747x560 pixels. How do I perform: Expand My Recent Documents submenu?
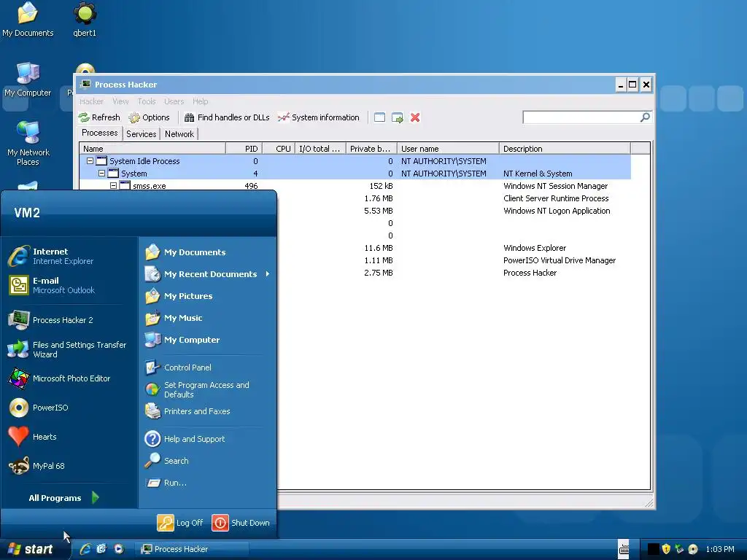[208, 274]
